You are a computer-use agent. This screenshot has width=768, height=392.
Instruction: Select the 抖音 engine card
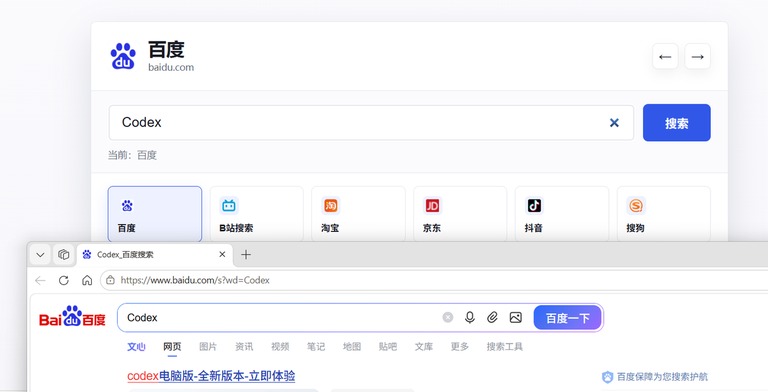562,214
